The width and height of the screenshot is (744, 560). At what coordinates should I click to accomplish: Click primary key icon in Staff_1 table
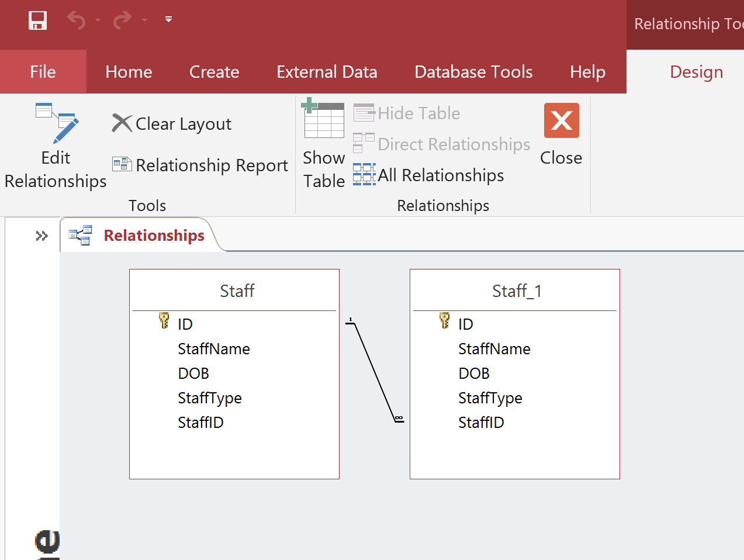click(x=445, y=320)
